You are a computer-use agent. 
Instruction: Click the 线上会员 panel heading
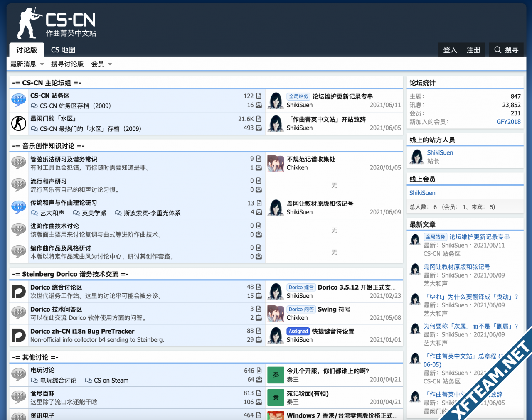click(422, 179)
